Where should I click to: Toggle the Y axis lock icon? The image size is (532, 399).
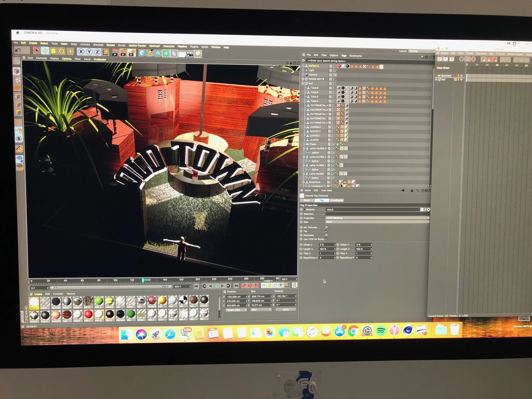(89, 52)
